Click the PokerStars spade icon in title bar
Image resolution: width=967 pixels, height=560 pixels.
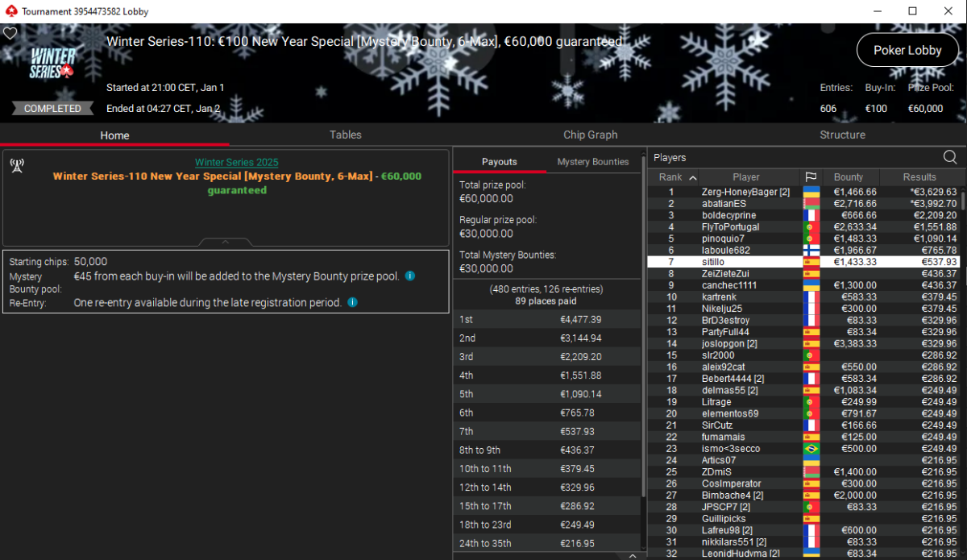coord(10,11)
